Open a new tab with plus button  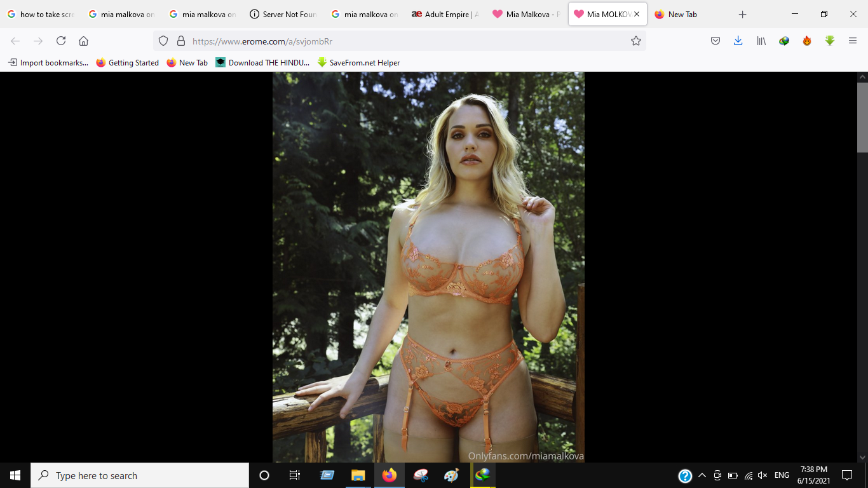[x=742, y=14]
